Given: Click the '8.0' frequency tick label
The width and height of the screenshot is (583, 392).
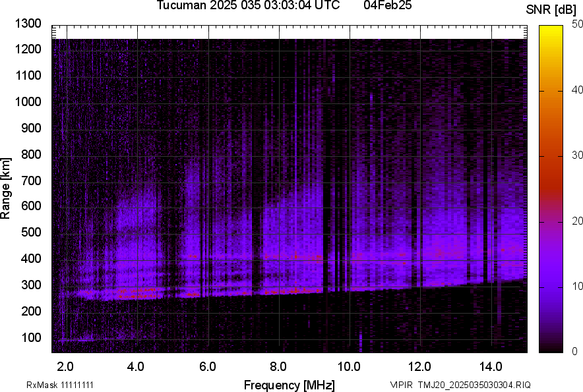Looking at the screenshot, I should [278, 367].
